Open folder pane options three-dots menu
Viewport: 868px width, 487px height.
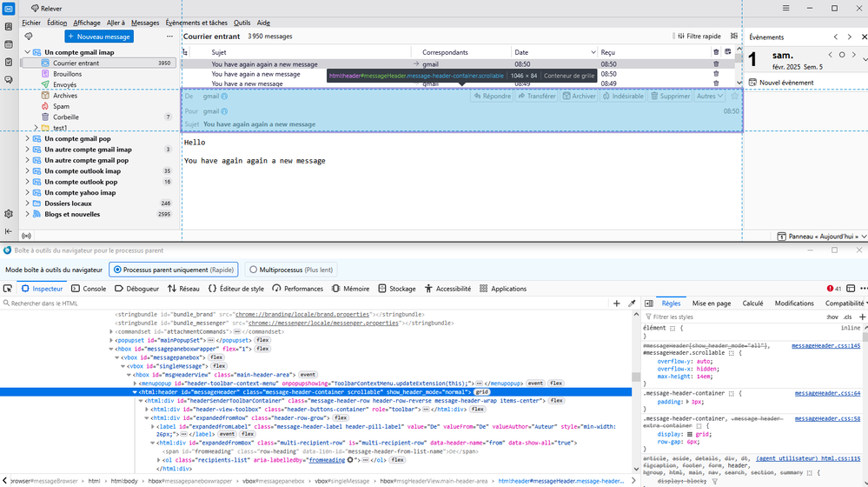click(x=169, y=37)
